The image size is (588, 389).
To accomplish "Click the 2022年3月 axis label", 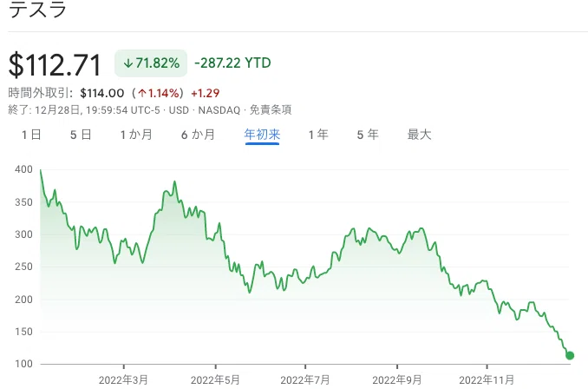I will click(x=123, y=380).
